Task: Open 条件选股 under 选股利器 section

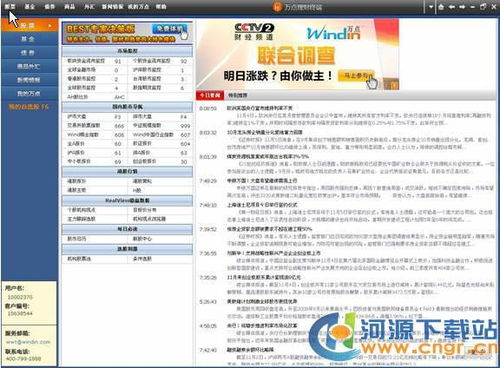Action: coord(142,259)
